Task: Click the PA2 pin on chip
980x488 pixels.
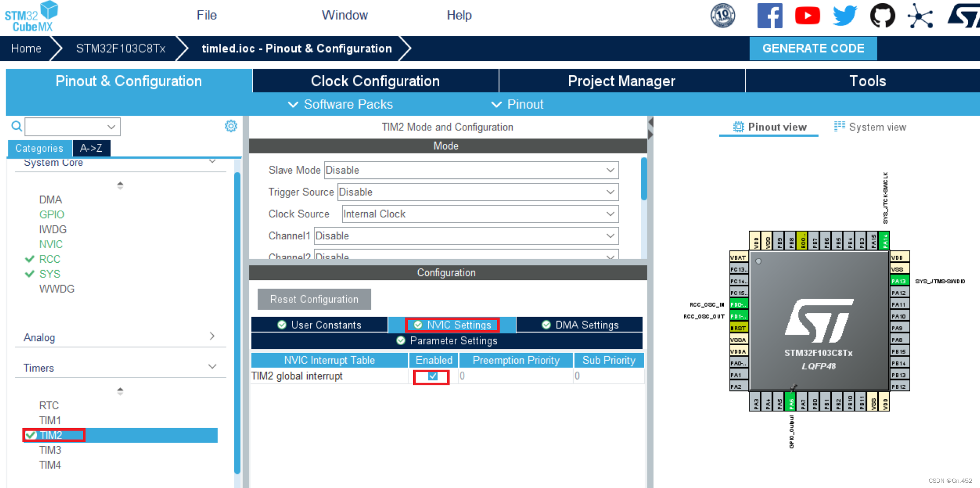Action: click(739, 386)
